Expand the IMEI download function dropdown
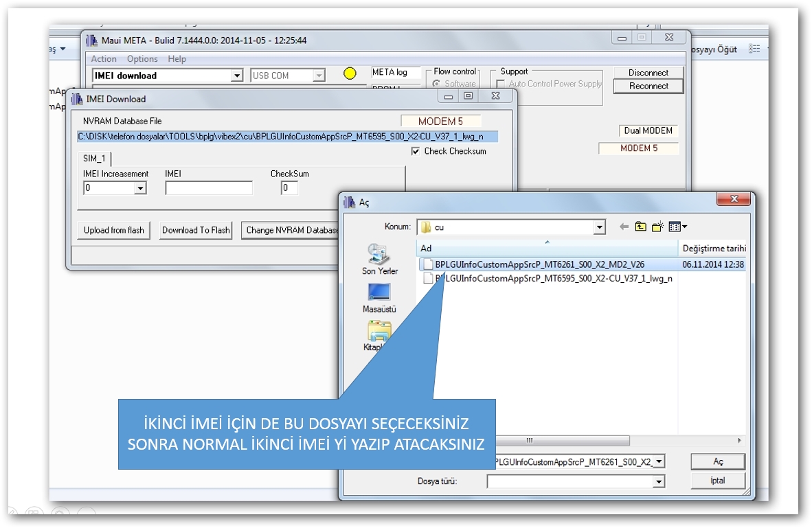This screenshot has height=528, width=812. point(237,76)
